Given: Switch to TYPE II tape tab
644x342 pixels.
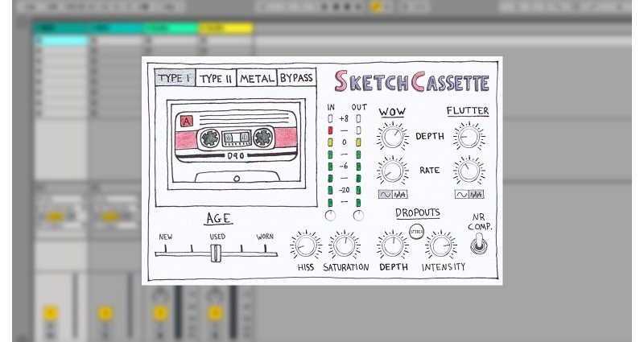Looking at the screenshot, I should click(217, 77).
